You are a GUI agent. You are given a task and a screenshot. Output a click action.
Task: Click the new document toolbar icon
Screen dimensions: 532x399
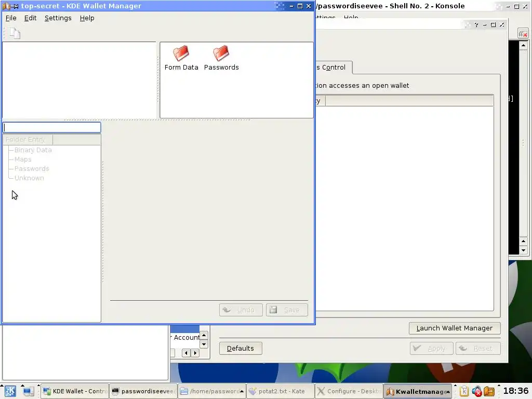pos(15,33)
